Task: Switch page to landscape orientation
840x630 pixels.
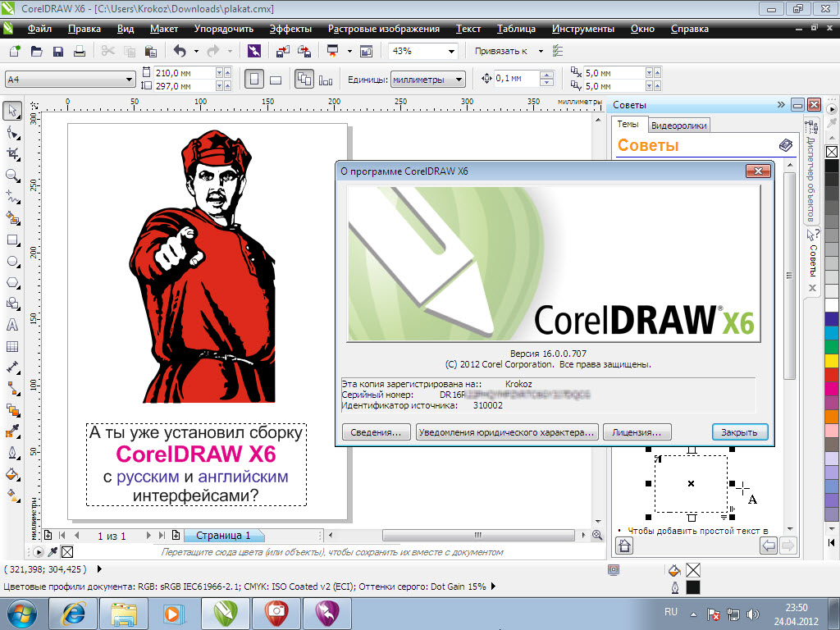Action: [276, 80]
